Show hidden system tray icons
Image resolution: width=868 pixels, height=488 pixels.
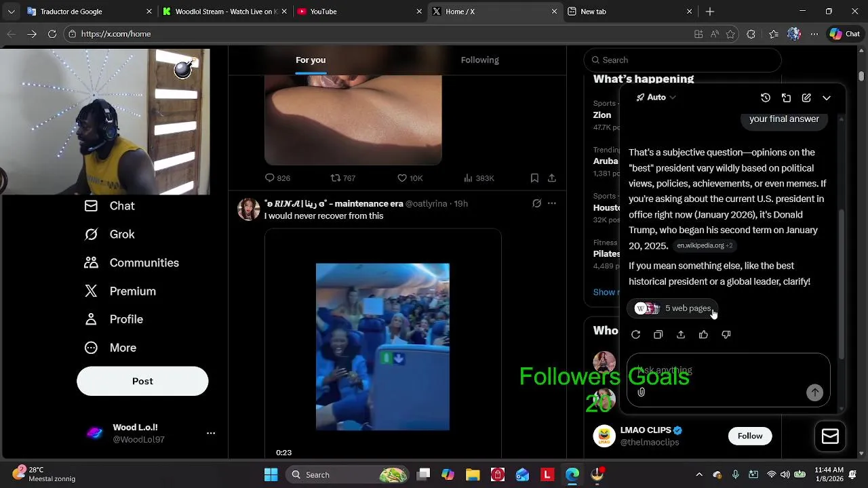coord(699,474)
